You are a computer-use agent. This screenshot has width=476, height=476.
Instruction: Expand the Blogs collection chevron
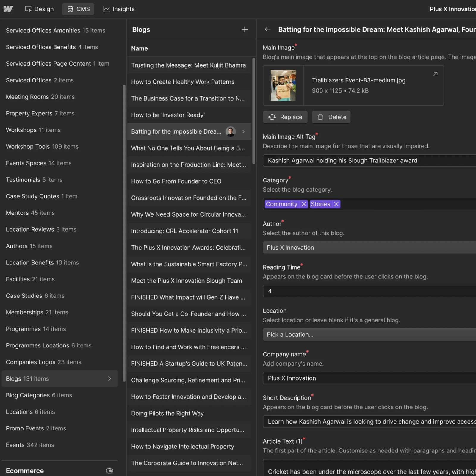pyautogui.click(x=109, y=378)
